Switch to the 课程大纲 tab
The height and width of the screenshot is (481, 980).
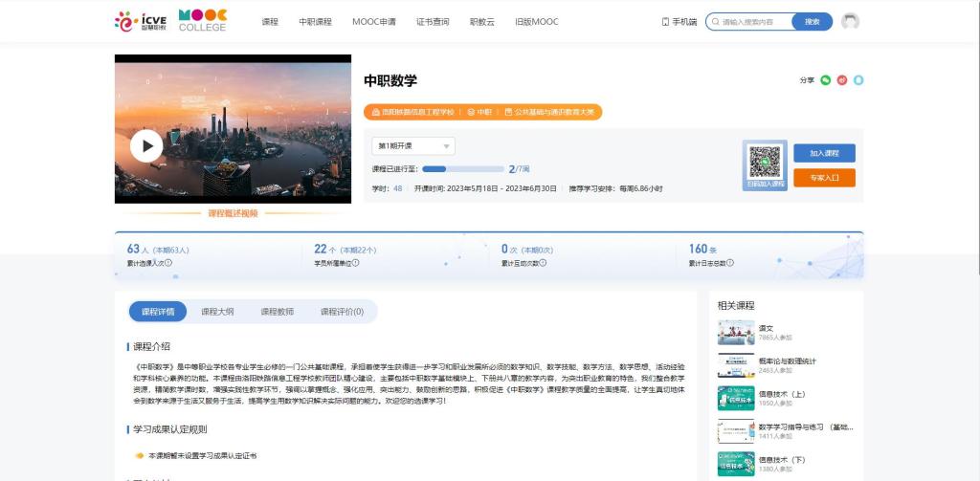[x=217, y=312]
